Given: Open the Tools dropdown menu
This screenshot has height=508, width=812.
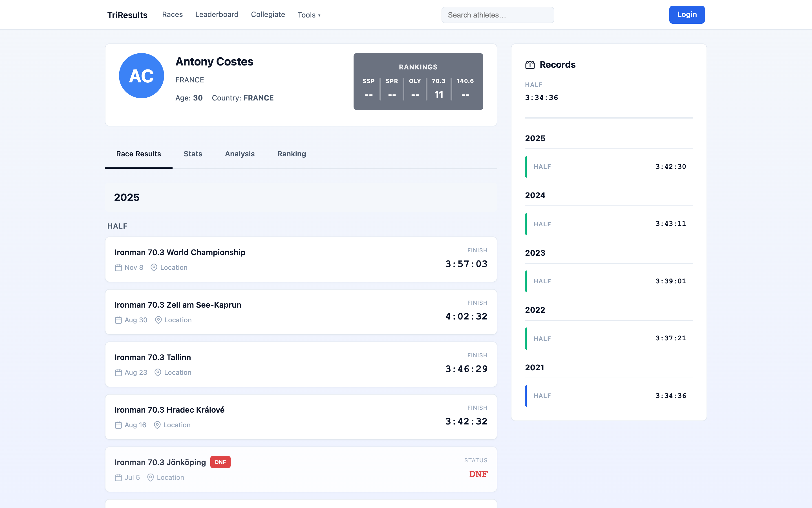Looking at the screenshot, I should pyautogui.click(x=309, y=15).
